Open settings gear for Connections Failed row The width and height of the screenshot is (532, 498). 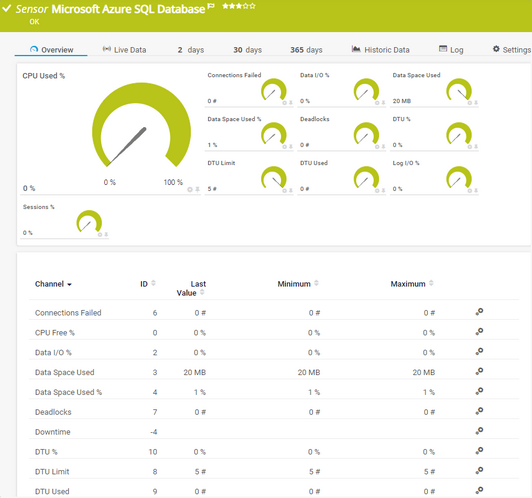click(x=479, y=312)
